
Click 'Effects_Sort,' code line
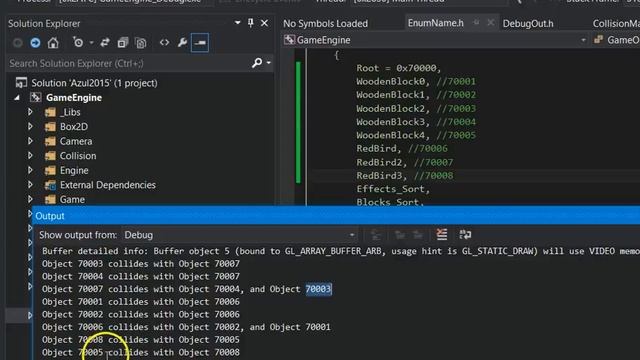[393, 189]
